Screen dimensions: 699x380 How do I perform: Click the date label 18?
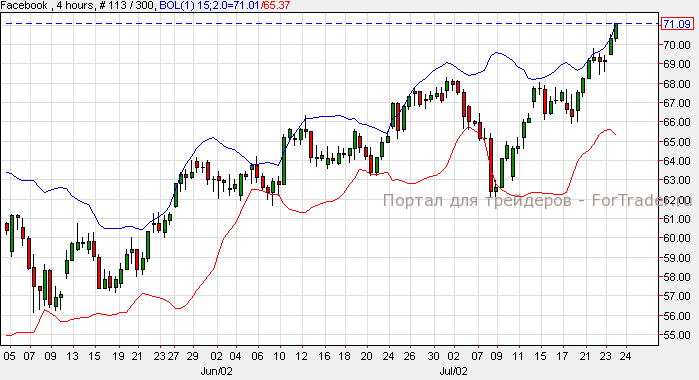click(x=344, y=356)
